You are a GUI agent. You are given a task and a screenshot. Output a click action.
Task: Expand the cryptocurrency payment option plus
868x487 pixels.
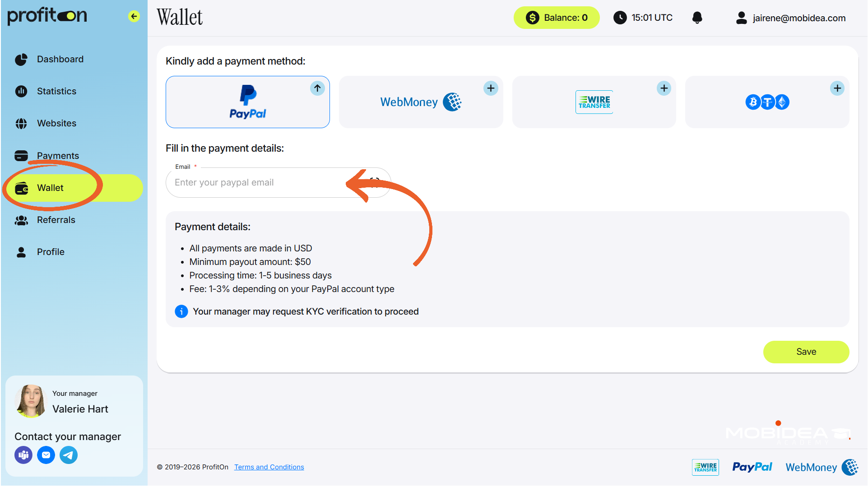[x=837, y=88]
